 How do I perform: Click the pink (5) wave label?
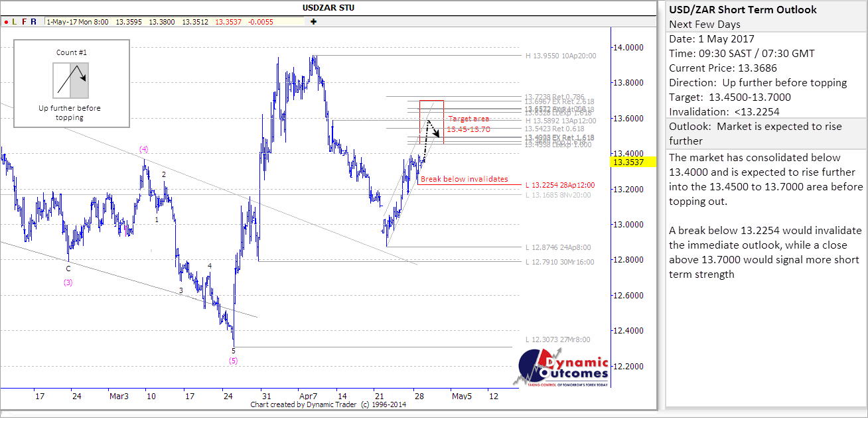coord(234,361)
